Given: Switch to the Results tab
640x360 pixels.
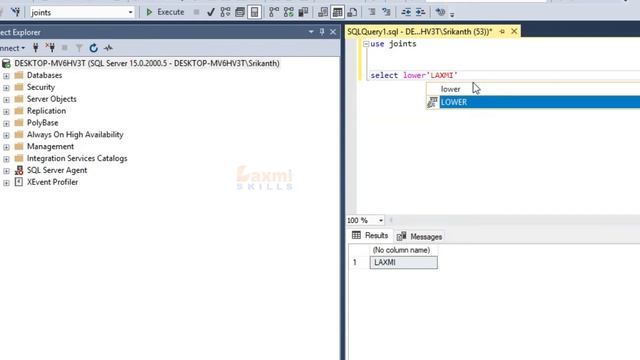Looking at the screenshot, I should pos(370,236).
